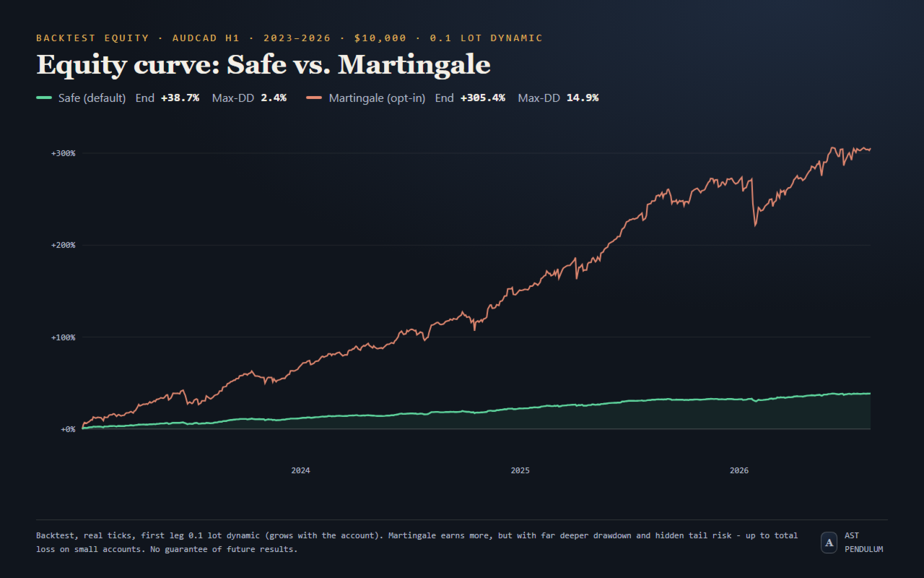Click the green Safe legend line swatch
The height and width of the screenshot is (578, 924).
pyautogui.click(x=44, y=98)
